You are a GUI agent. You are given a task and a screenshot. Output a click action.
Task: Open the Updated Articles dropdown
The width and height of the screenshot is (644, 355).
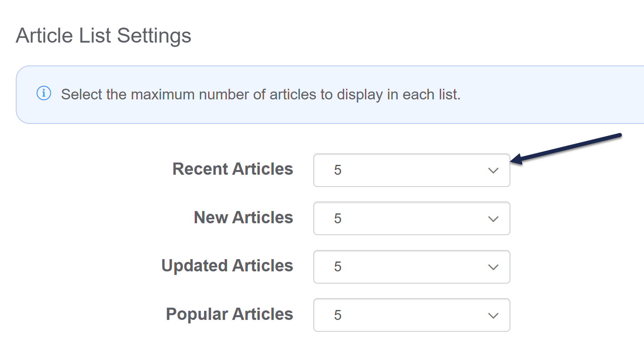tap(411, 267)
